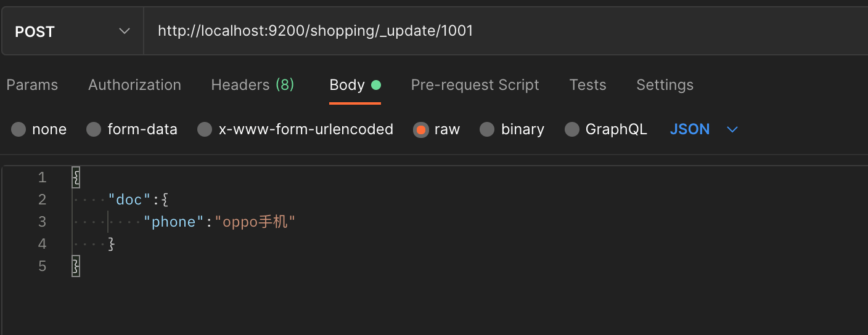Select the raw radio button
Screen dimensions: 868x335
coord(421,129)
